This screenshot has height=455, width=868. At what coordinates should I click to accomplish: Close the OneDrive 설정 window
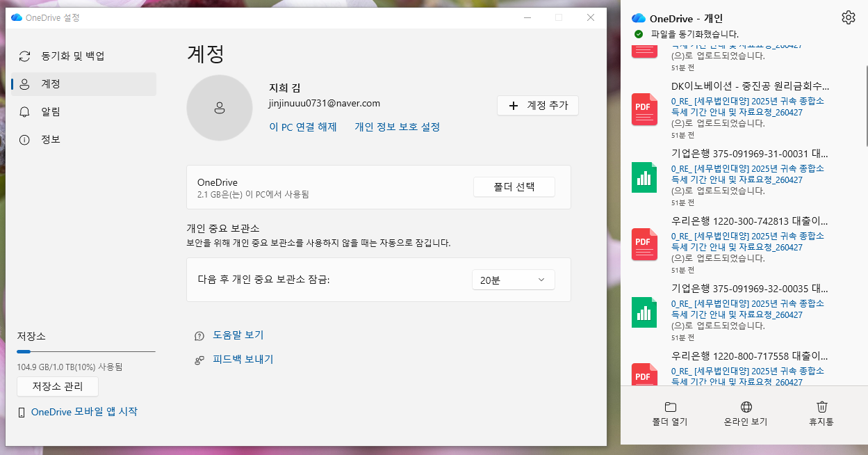point(591,17)
